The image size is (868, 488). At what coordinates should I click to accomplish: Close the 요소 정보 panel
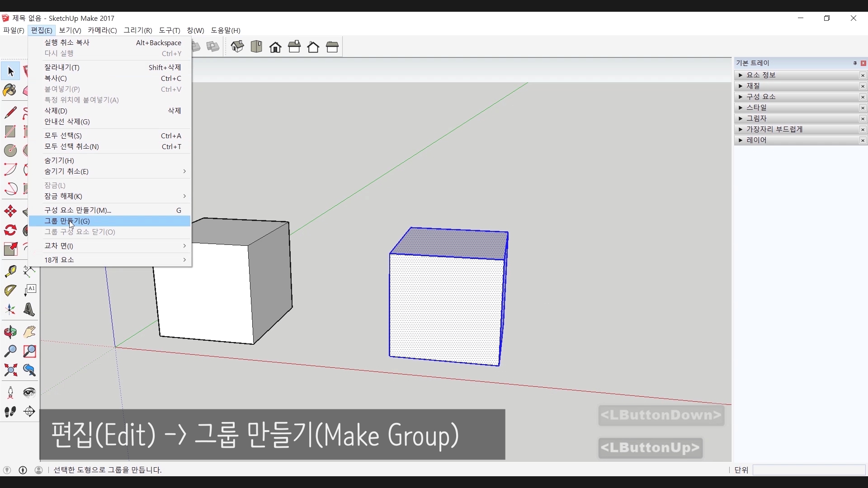pyautogui.click(x=863, y=75)
